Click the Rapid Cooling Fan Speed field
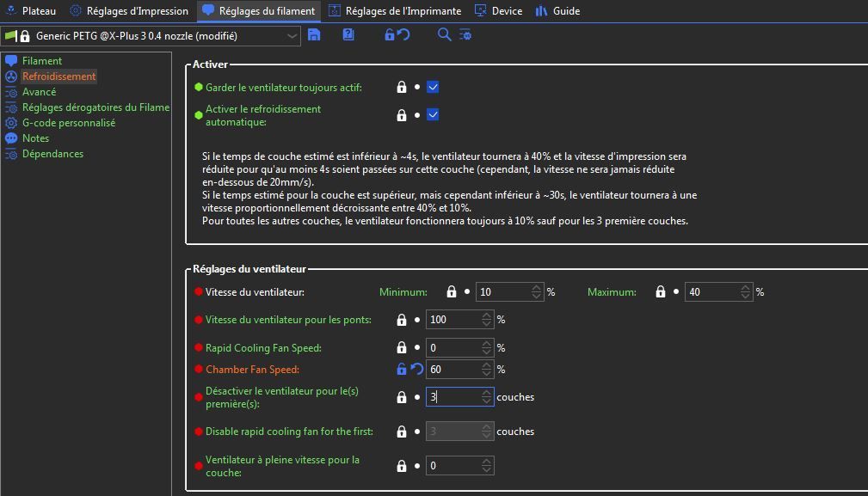Image resolution: width=868 pixels, height=496 pixels. (452, 348)
